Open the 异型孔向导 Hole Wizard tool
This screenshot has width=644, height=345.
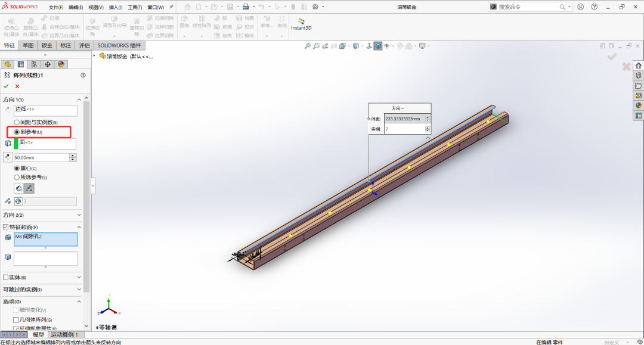[x=115, y=20]
